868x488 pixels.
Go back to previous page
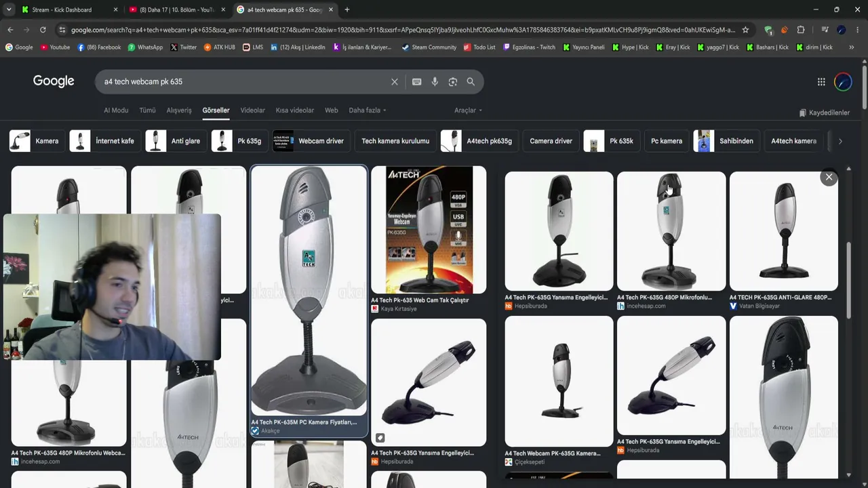[x=10, y=30]
